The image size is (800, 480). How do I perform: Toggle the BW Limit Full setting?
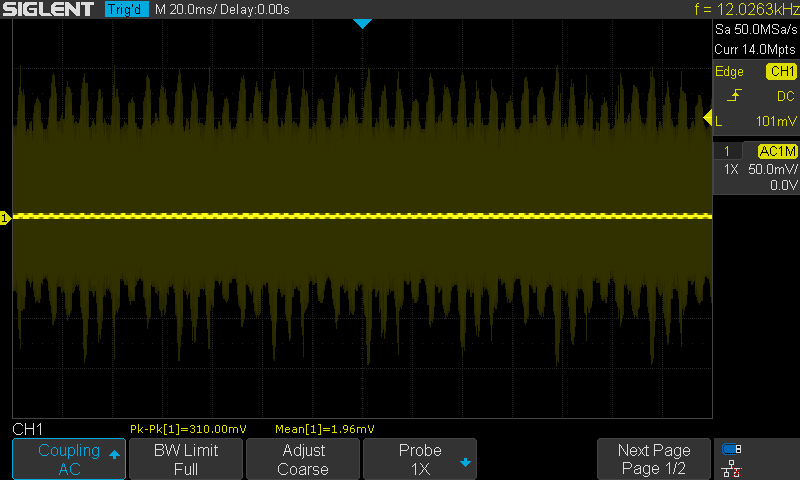point(185,459)
